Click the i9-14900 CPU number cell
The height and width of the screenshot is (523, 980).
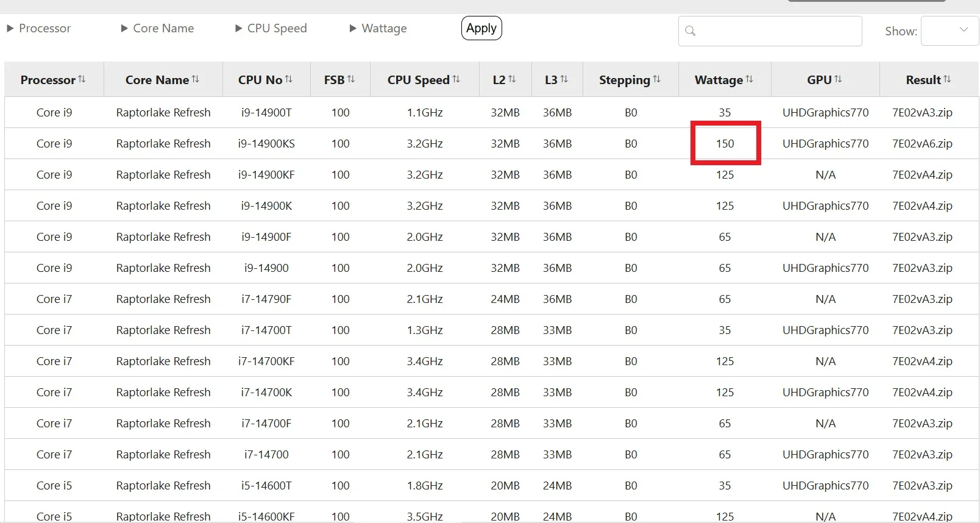(266, 268)
